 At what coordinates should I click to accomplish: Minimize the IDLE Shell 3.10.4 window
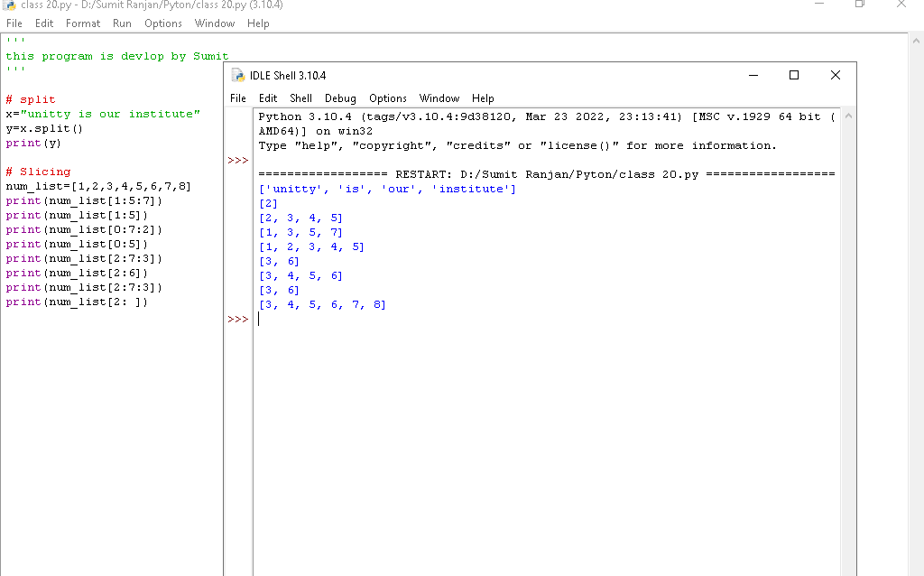pos(752,75)
